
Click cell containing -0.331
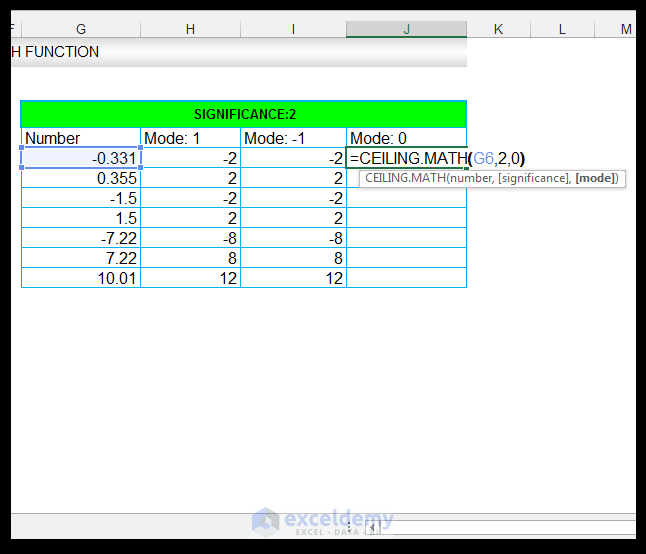[x=81, y=158]
